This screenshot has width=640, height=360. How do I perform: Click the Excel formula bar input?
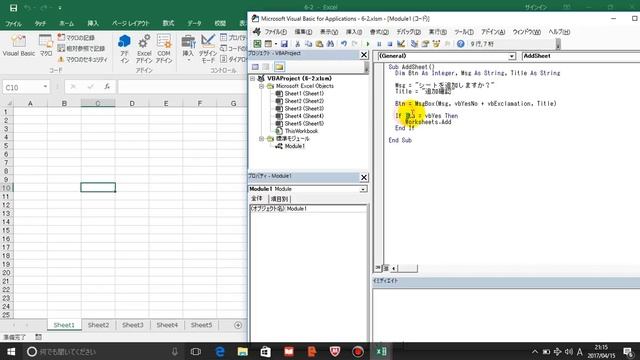pyautogui.click(x=182, y=87)
